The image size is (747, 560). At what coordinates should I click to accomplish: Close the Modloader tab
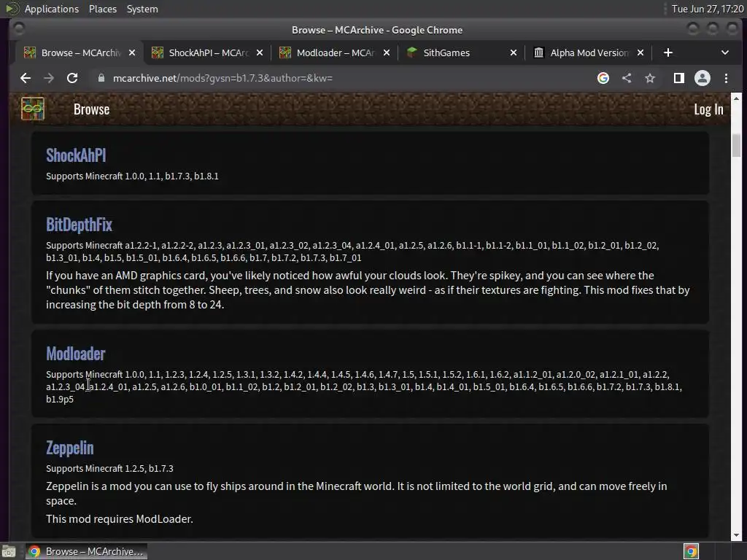tap(387, 52)
